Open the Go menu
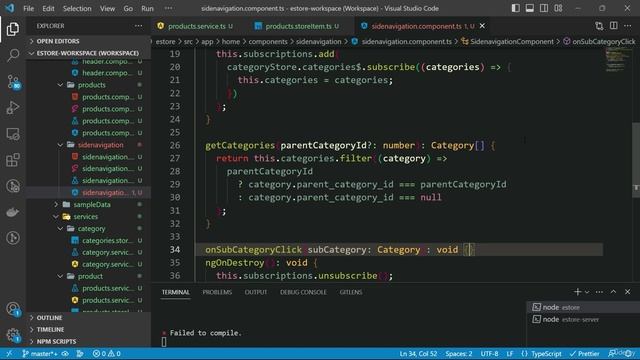The image size is (640, 360). click(x=128, y=8)
